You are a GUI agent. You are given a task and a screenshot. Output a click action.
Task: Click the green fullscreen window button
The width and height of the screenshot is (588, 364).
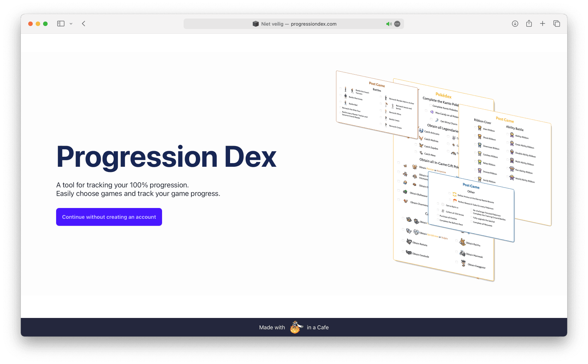45,24
